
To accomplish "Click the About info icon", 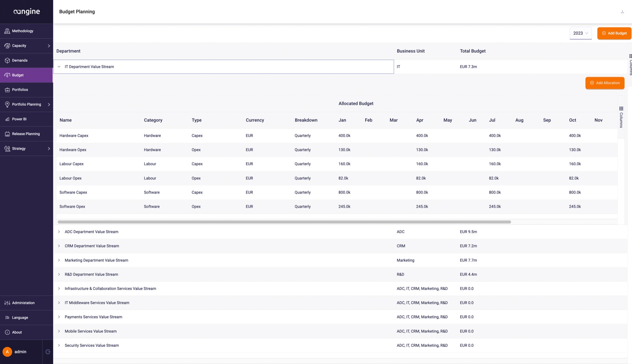I will point(7,332).
